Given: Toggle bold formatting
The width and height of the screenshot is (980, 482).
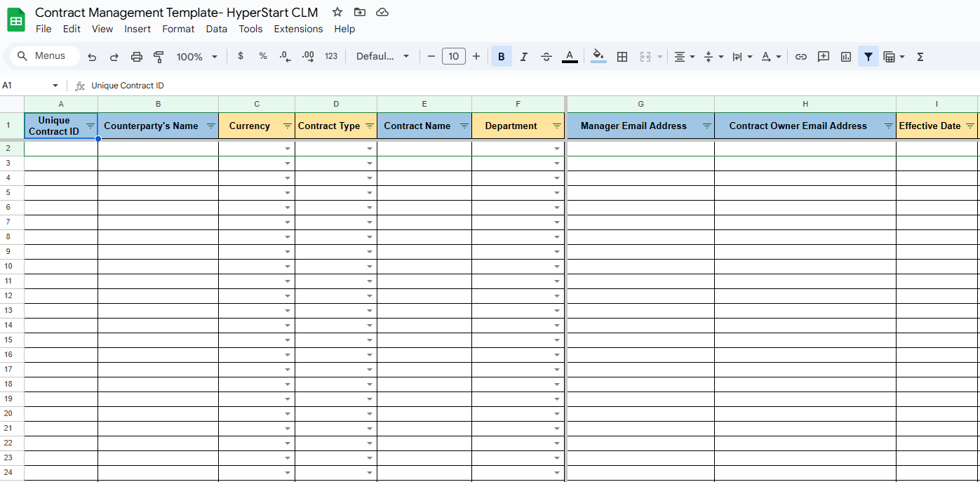Looking at the screenshot, I should point(502,57).
